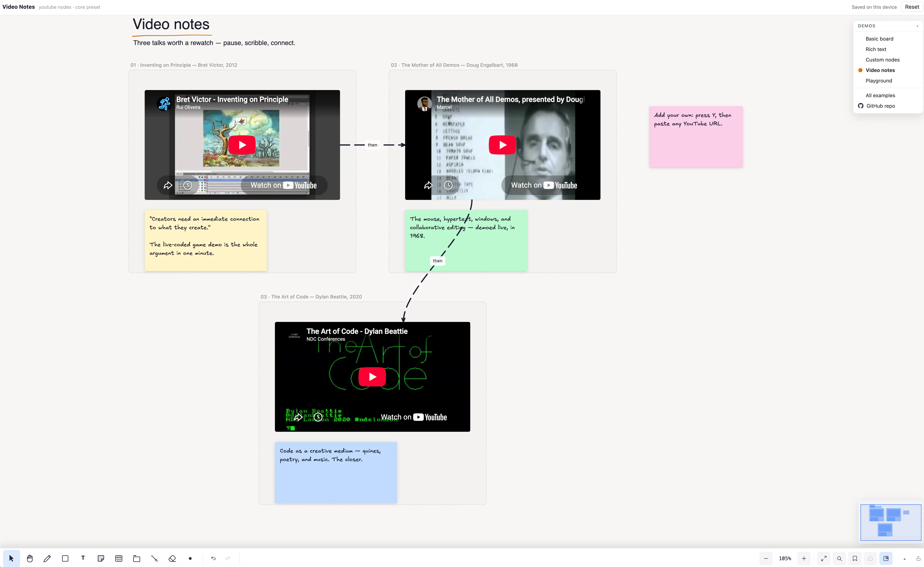This screenshot has height=567, width=924.
Task: Select the pointer selection tool
Action: pos(11,558)
